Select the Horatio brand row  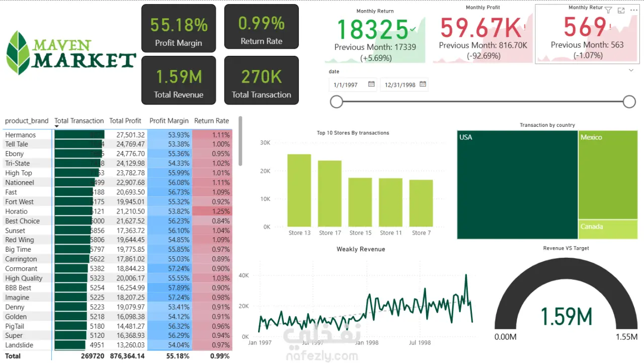(x=118, y=211)
